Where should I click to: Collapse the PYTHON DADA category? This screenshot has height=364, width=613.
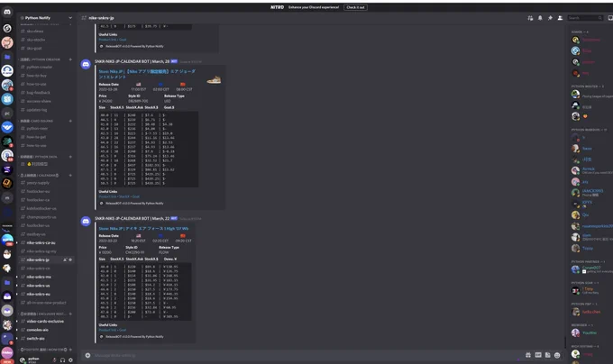(39, 157)
